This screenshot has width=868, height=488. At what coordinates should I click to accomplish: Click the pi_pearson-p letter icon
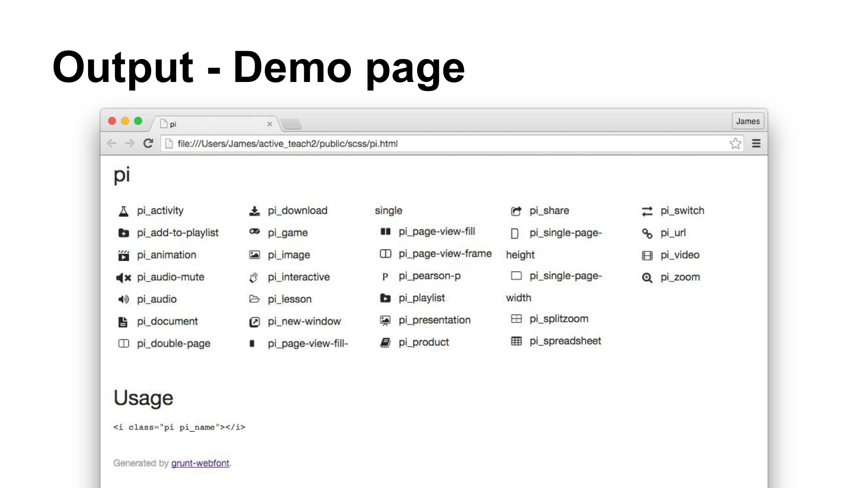click(x=385, y=277)
